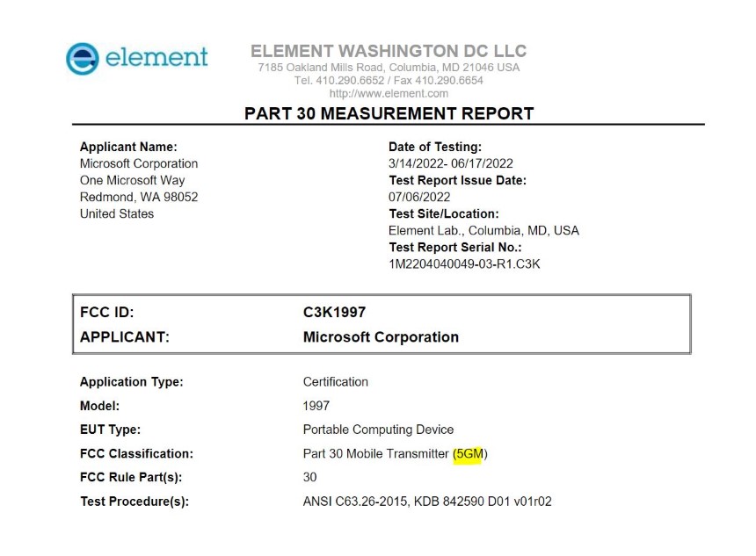Click the PART 30 MEASUREMENT REPORT title

(389, 113)
